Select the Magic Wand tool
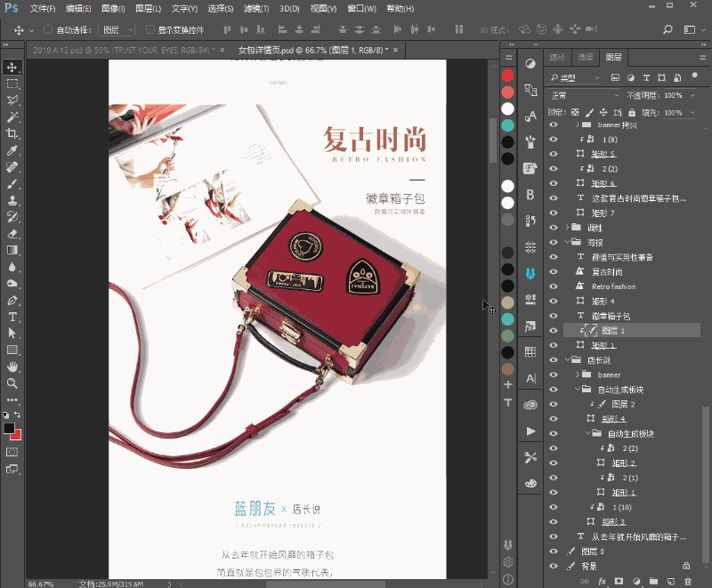Screen dimensions: 712x588 pos(12,117)
